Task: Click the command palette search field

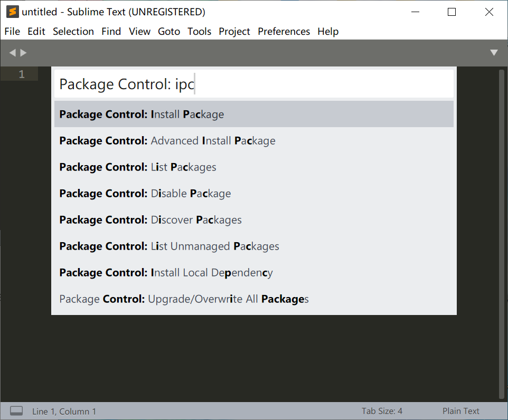Action: (x=253, y=84)
